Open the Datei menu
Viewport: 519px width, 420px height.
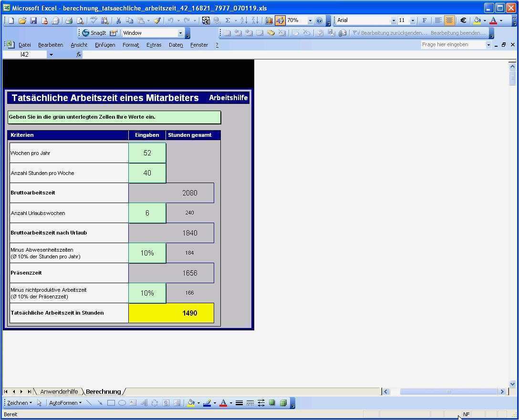point(25,45)
